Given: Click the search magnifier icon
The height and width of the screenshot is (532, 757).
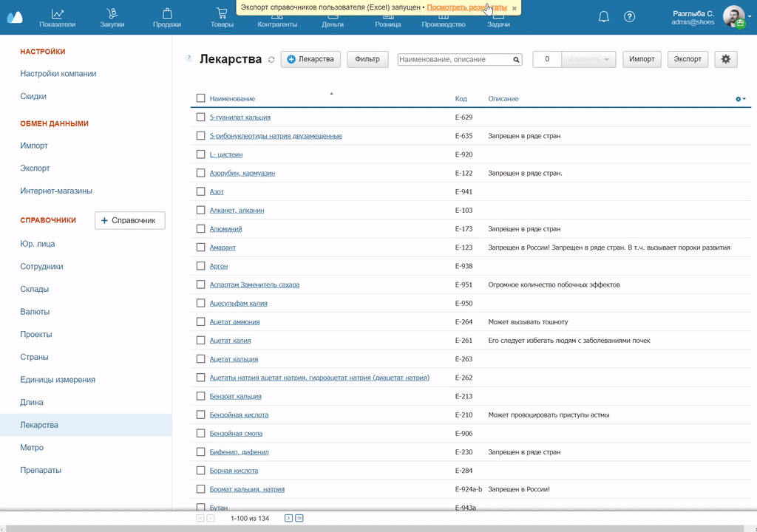Looking at the screenshot, I should click(517, 60).
